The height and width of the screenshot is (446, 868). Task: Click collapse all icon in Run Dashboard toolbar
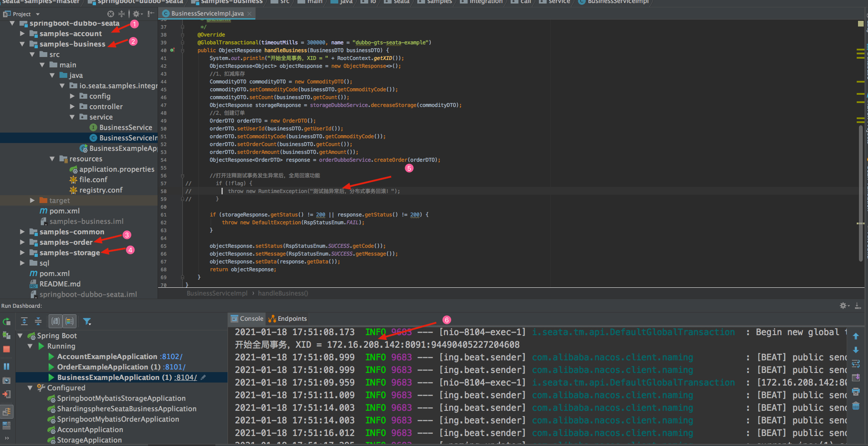[x=38, y=321]
